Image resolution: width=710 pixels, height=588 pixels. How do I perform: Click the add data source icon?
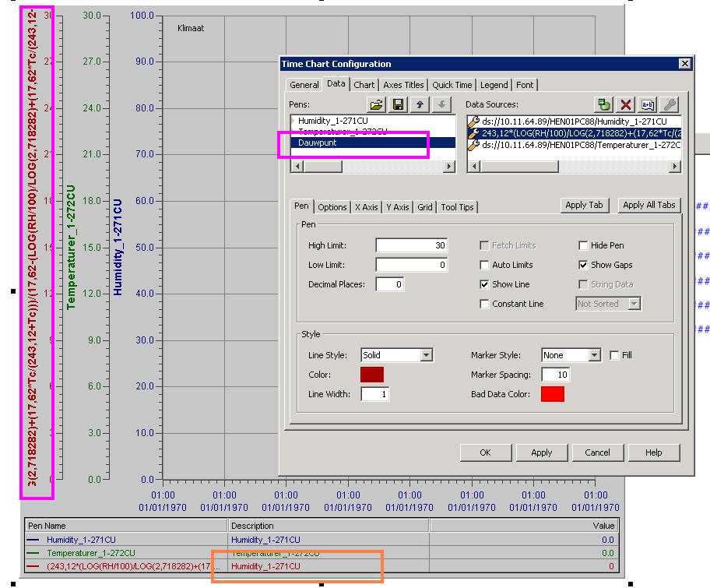point(604,104)
